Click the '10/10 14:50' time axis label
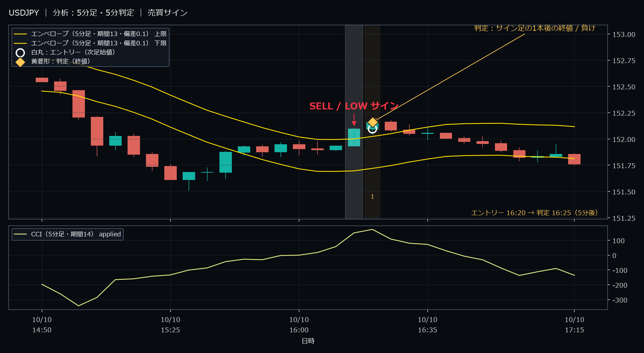This screenshot has height=353, width=644. click(42, 325)
